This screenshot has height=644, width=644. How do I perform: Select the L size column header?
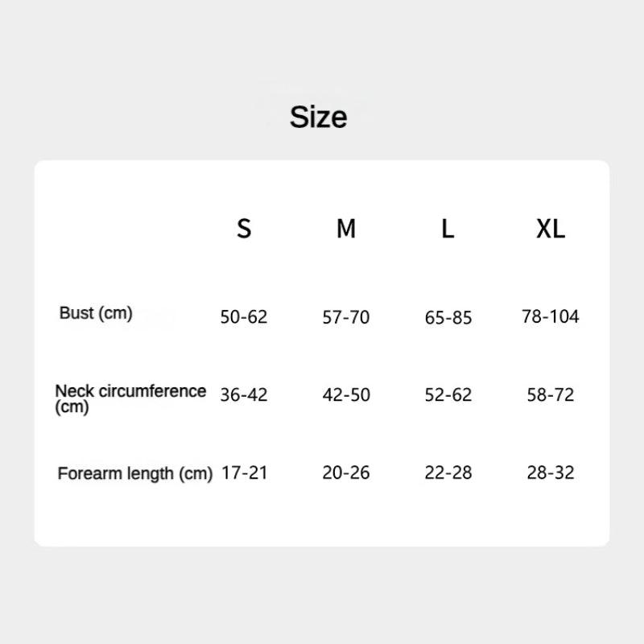click(x=448, y=229)
